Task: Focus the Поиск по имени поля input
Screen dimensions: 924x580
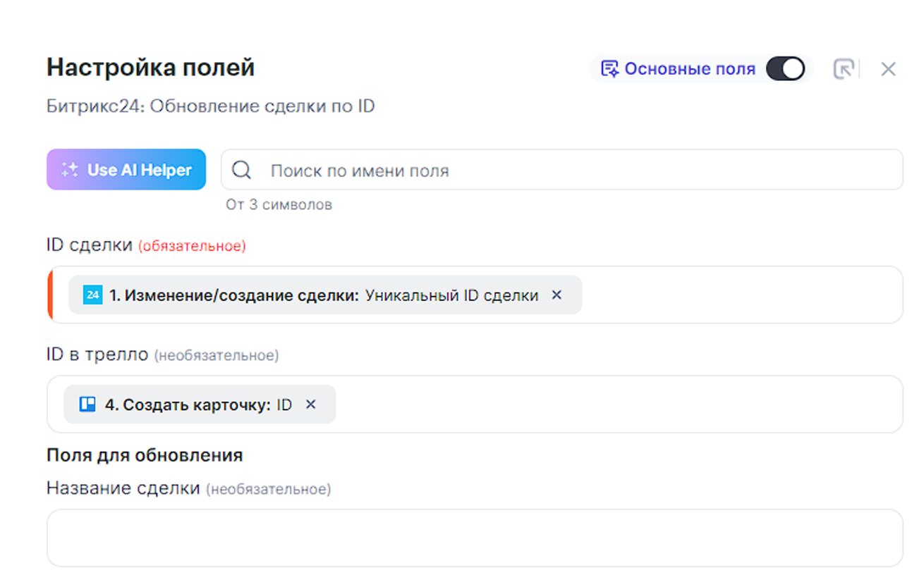Action: click(564, 170)
